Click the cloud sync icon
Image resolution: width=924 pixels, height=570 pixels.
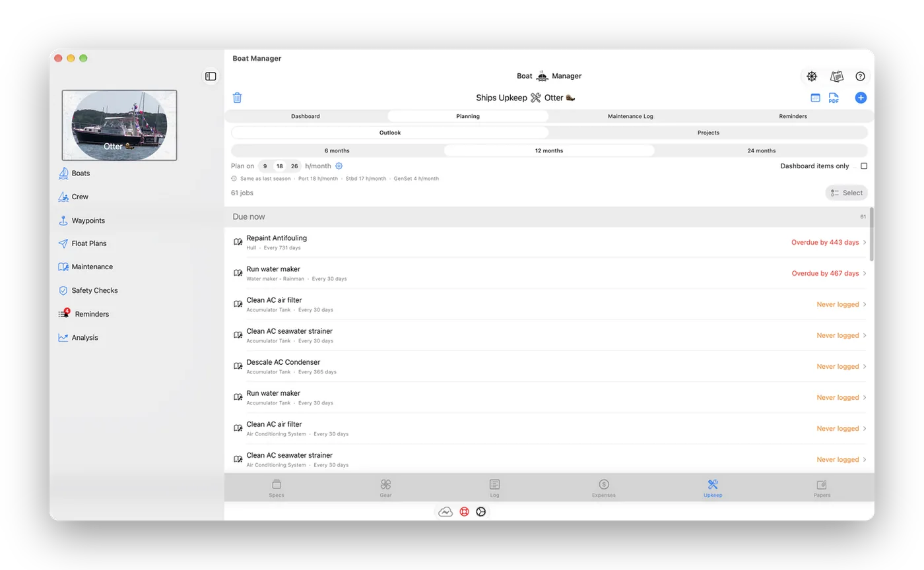pos(445,512)
